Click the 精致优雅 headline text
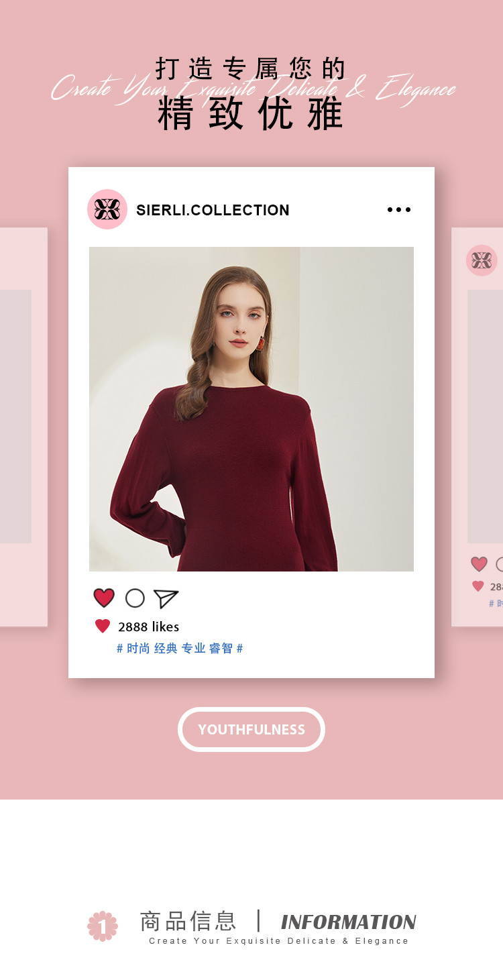503x980 pixels. pyautogui.click(x=251, y=114)
